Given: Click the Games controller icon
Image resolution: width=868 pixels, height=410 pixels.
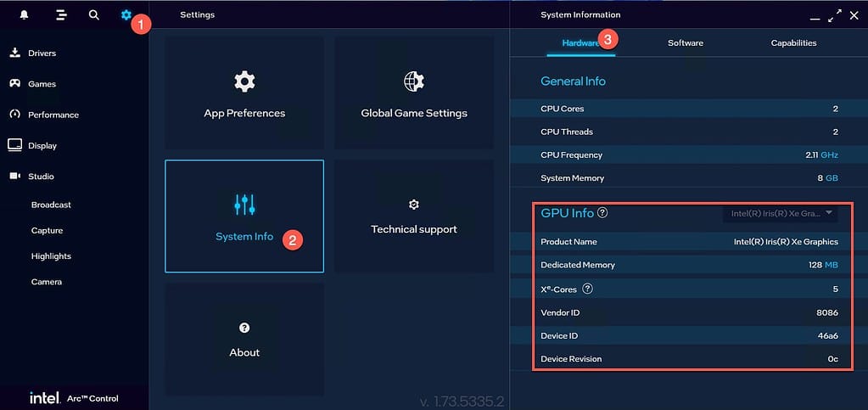Looking at the screenshot, I should 15,84.
